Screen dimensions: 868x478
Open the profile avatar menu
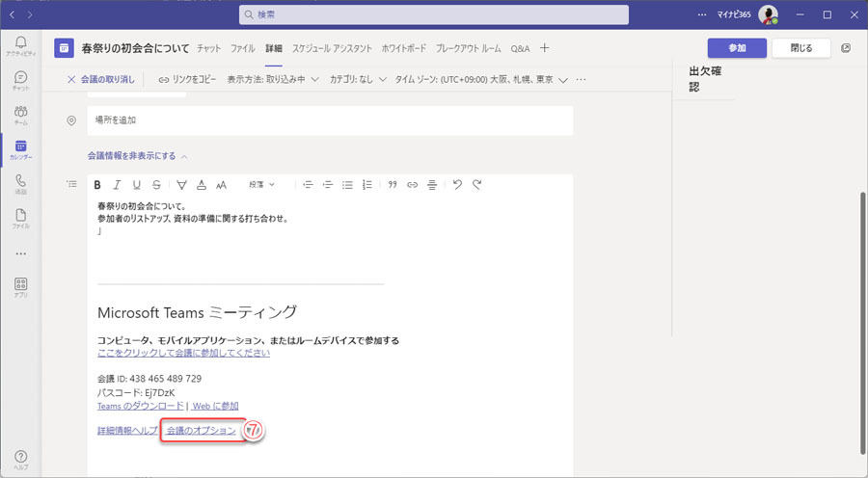(768, 15)
